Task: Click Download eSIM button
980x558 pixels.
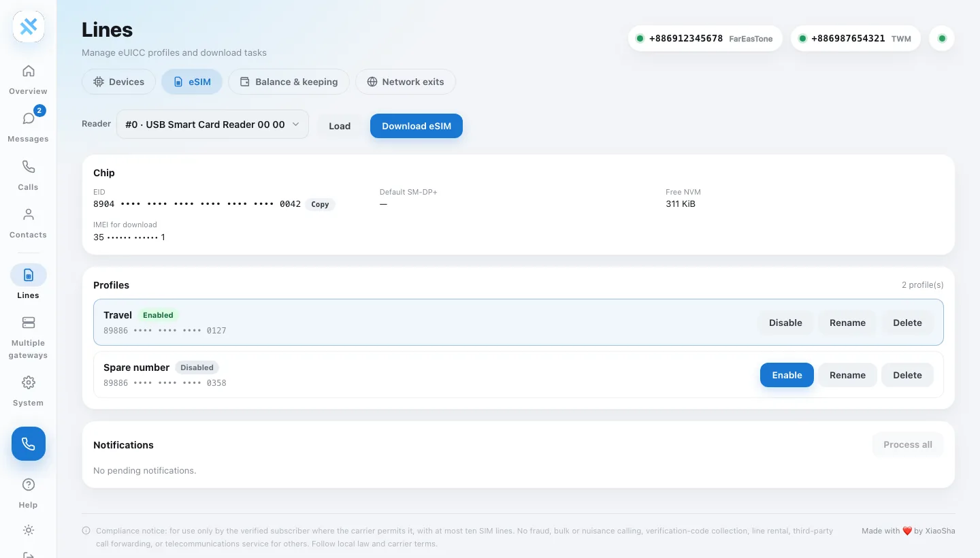Action: [x=416, y=126]
